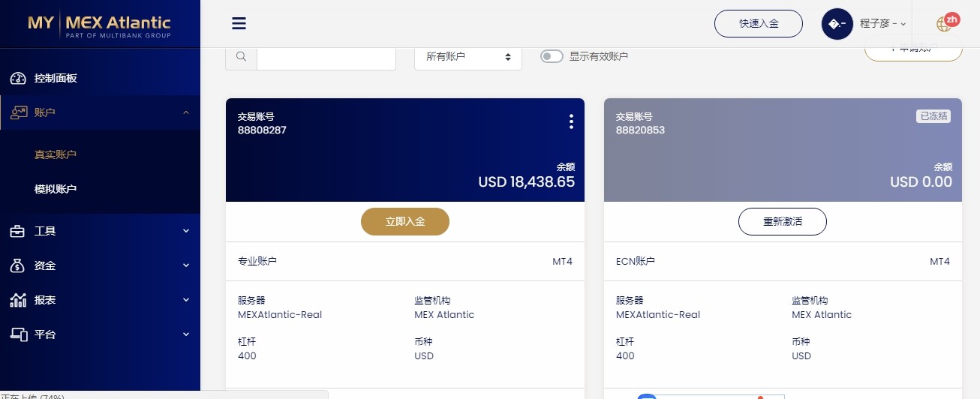Click account number 88820853
The image size is (980, 399).
640,130
